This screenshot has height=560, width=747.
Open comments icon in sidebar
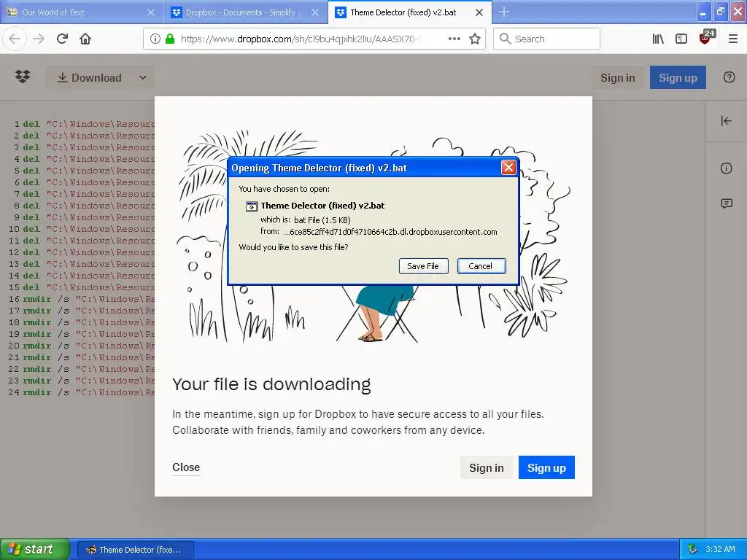pyautogui.click(x=726, y=204)
